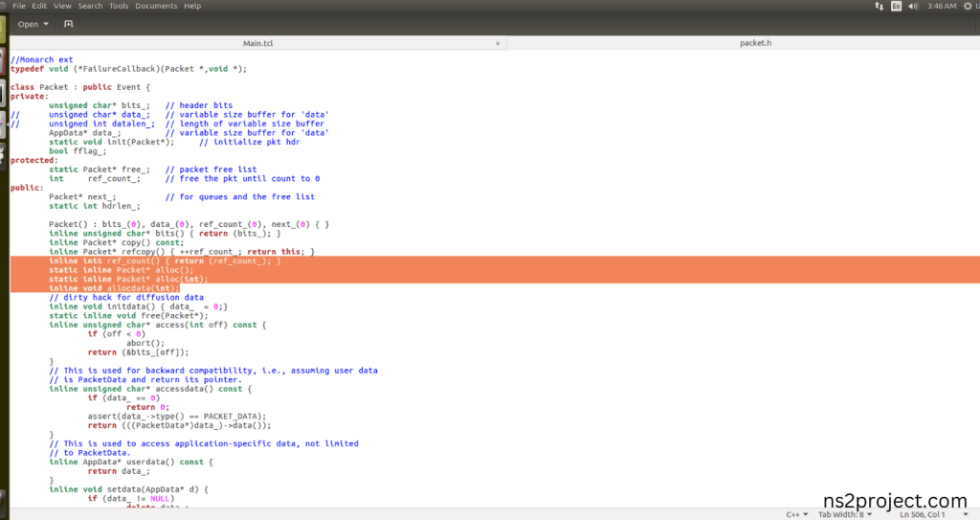The image size is (980, 520).
Task: Click the 'private:' line
Action: pyautogui.click(x=29, y=97)
